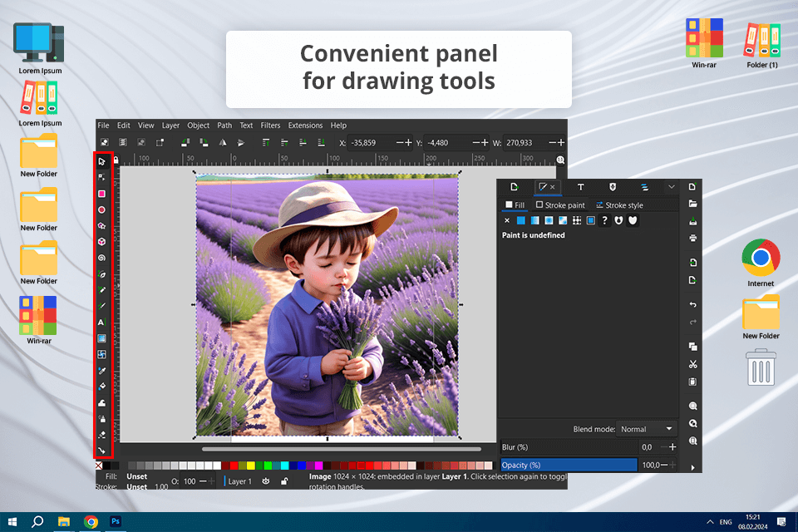Select the Node edit tool
The height and width of the screenshot is (532, 798).
point(101,177)
